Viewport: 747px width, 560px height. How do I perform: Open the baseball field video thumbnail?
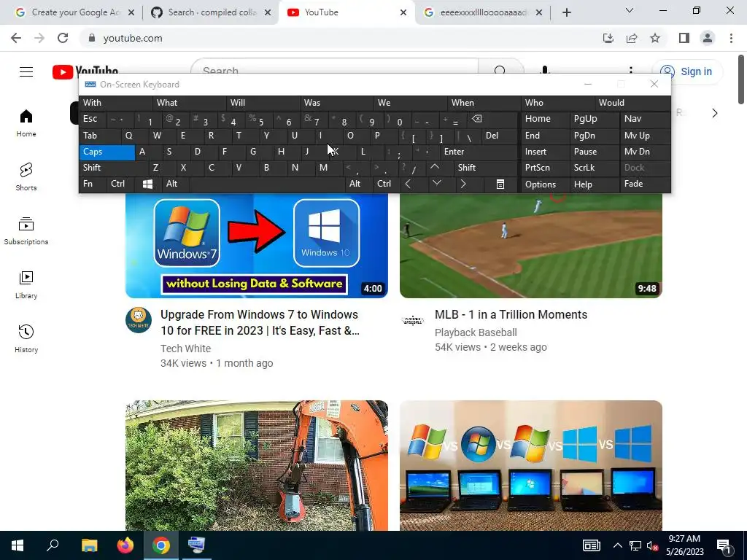531,246
